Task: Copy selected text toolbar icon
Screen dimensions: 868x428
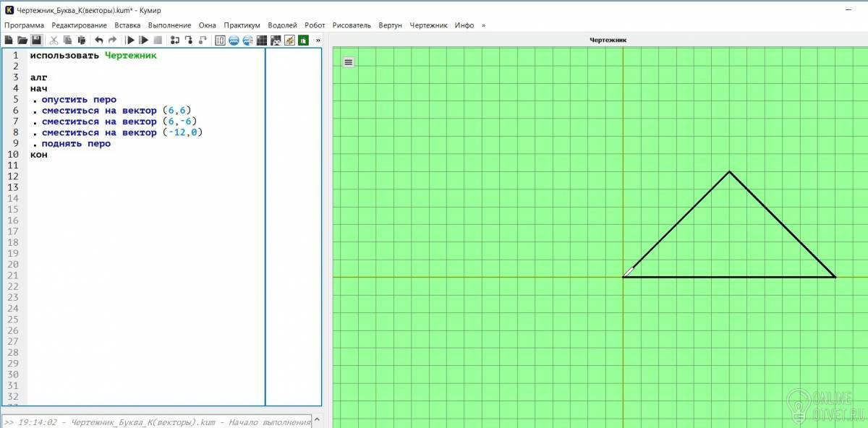Action: tap(67, 40)
